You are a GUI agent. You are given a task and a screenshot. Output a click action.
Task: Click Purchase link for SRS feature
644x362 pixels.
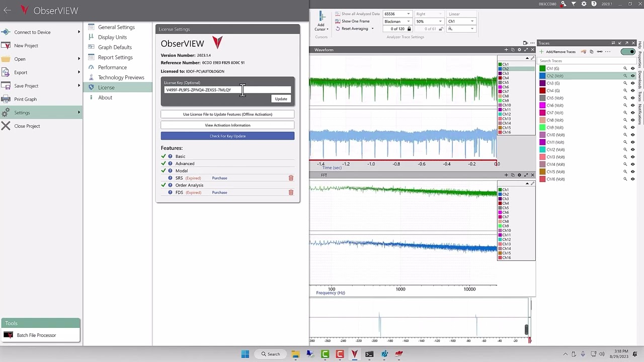[219, 178]
